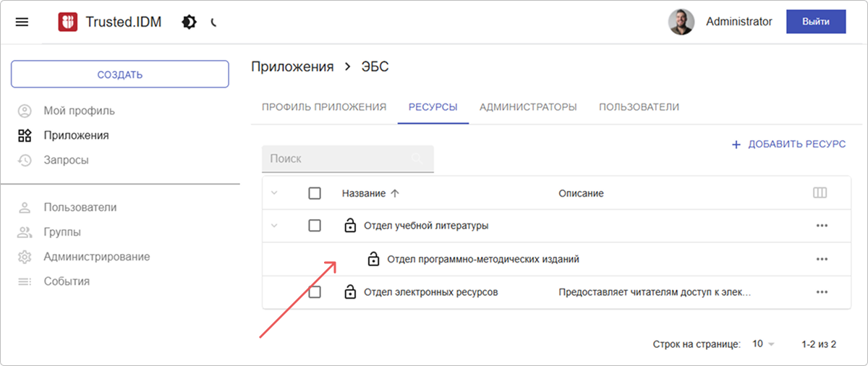The image size is (868, 366).
Task: Open the Administrator avatar photo
Action: pos(681,22)
